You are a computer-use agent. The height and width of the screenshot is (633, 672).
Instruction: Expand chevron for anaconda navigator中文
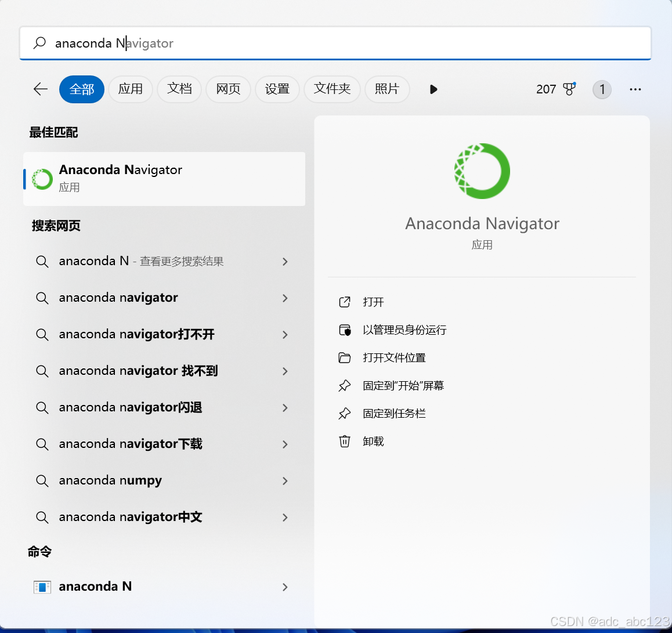coord(285,518)
